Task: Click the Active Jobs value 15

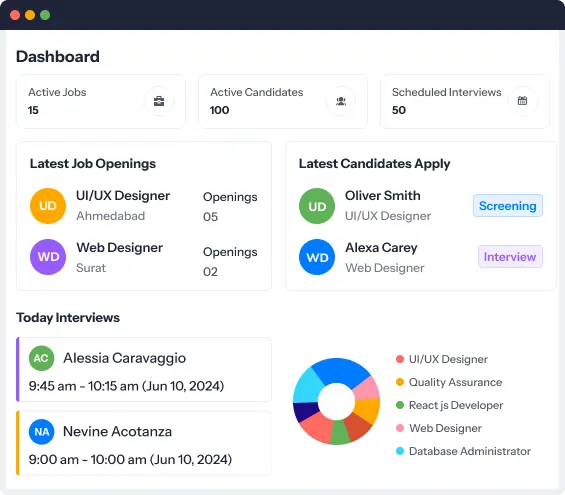Action: click(33, 110)
